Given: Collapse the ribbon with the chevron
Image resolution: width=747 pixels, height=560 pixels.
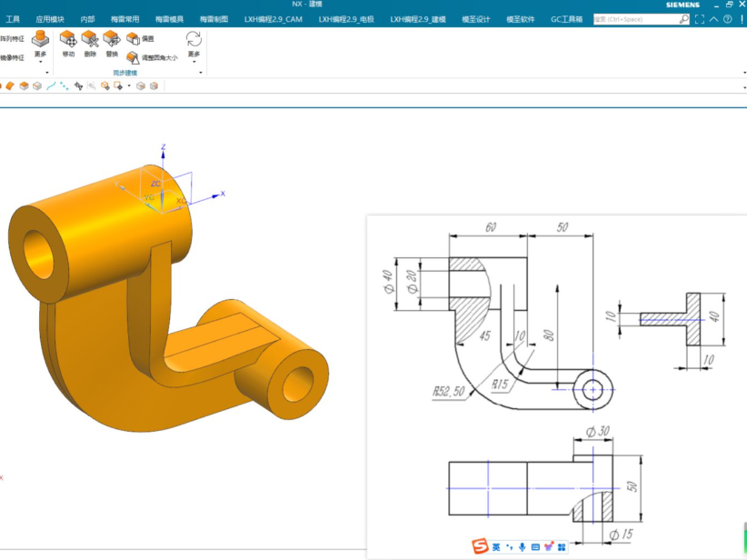Looking at the screenshot, I should pyautogui.click(x=713, y=19).
